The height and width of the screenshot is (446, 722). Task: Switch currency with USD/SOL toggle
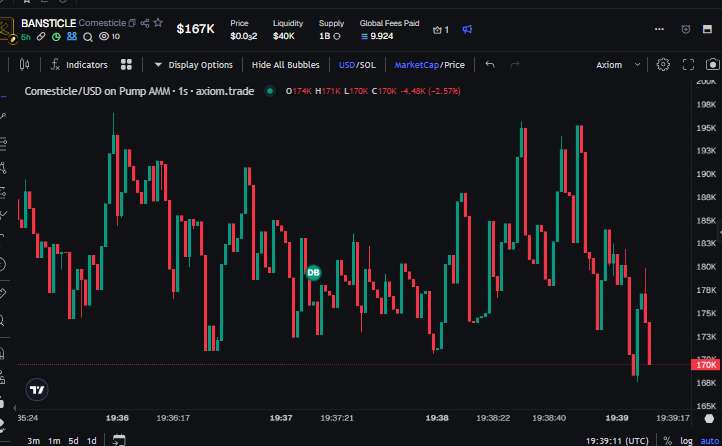point(357,65)
